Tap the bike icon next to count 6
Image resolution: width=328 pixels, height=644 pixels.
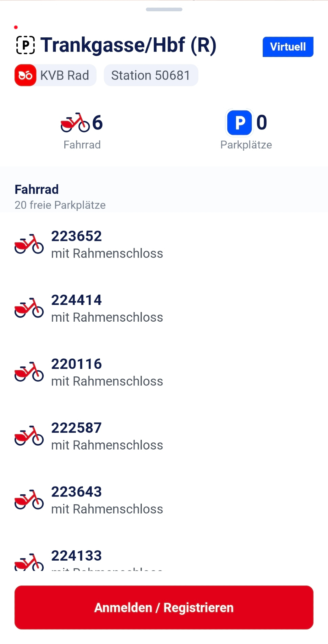click(75, 123)
